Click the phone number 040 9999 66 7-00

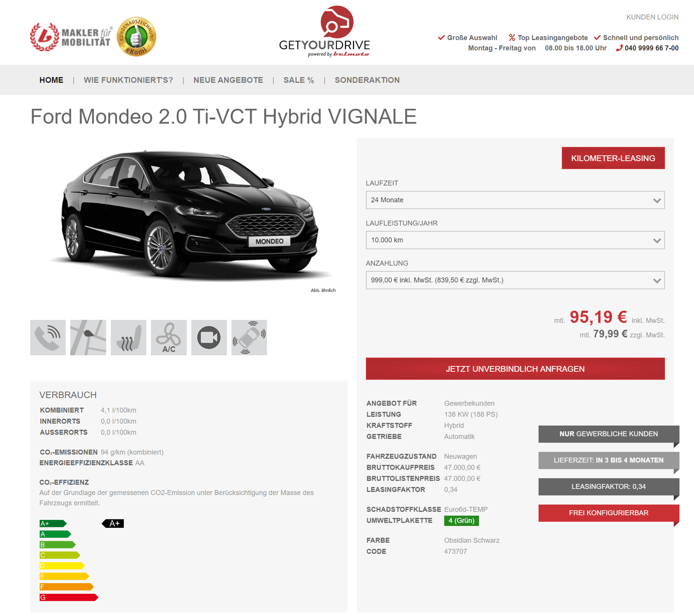click(x=652, y=48)
